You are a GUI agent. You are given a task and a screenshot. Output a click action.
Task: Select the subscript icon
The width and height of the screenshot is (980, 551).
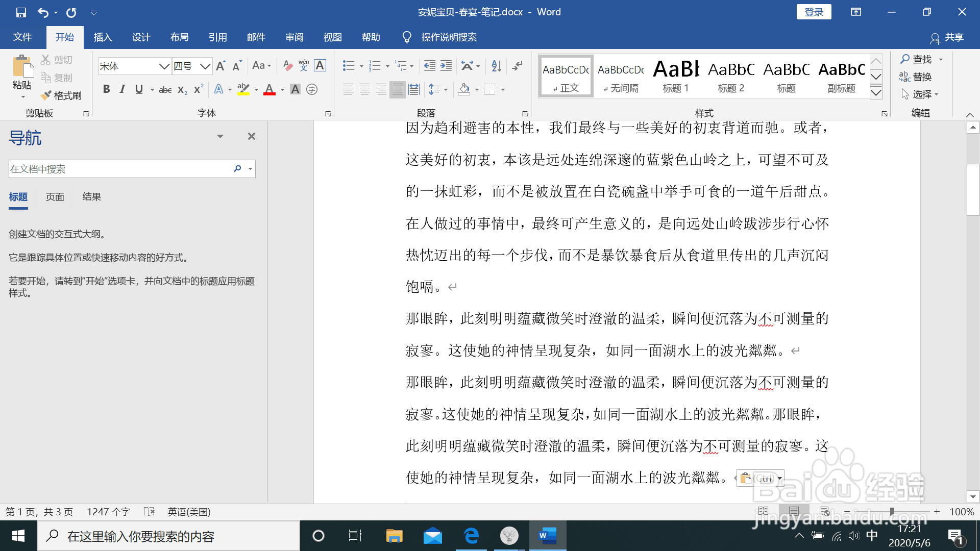click(181, 90)
